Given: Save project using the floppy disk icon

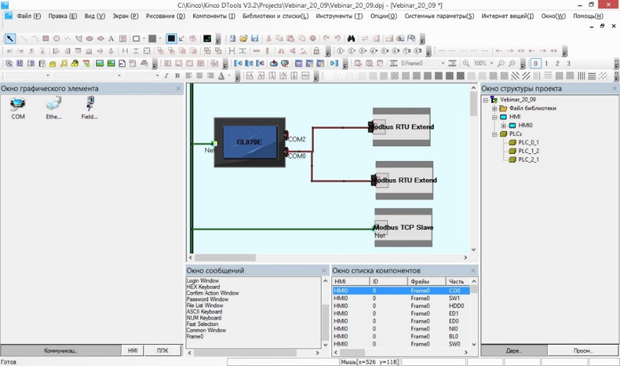Looking at the screenshot, I should [255, 38].
